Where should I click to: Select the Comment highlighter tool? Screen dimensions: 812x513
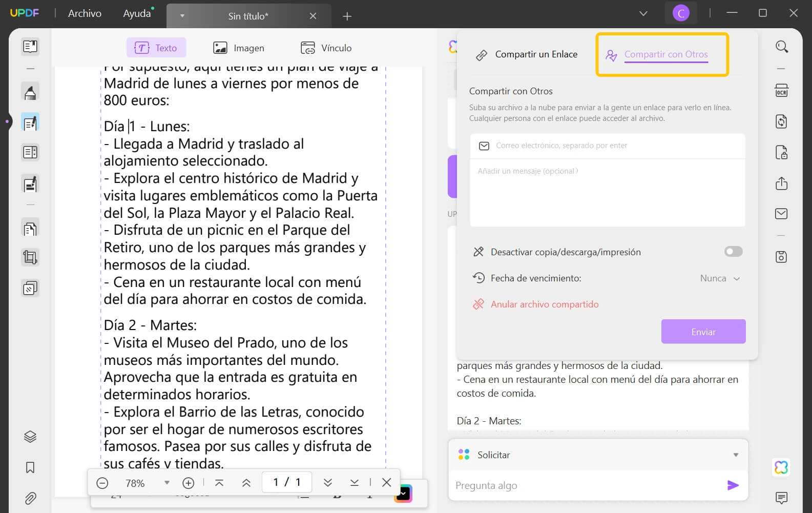pos(30,92)
